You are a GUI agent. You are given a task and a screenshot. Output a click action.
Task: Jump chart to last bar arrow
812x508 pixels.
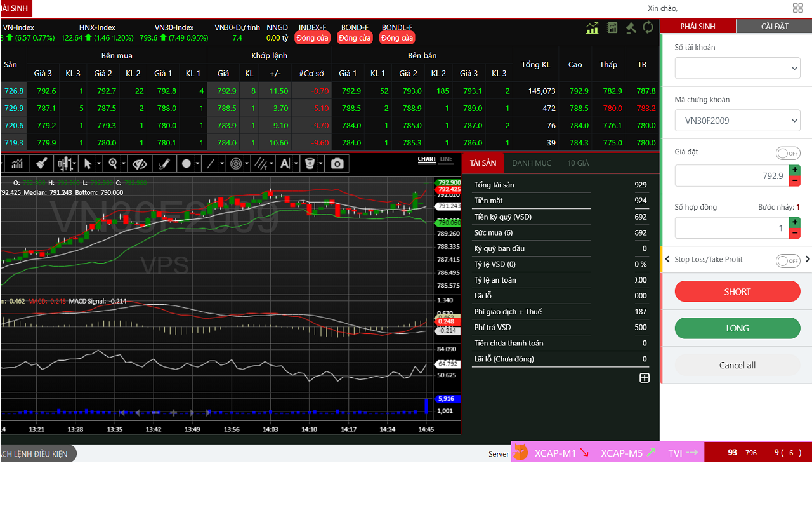click(x=209, y=413)
